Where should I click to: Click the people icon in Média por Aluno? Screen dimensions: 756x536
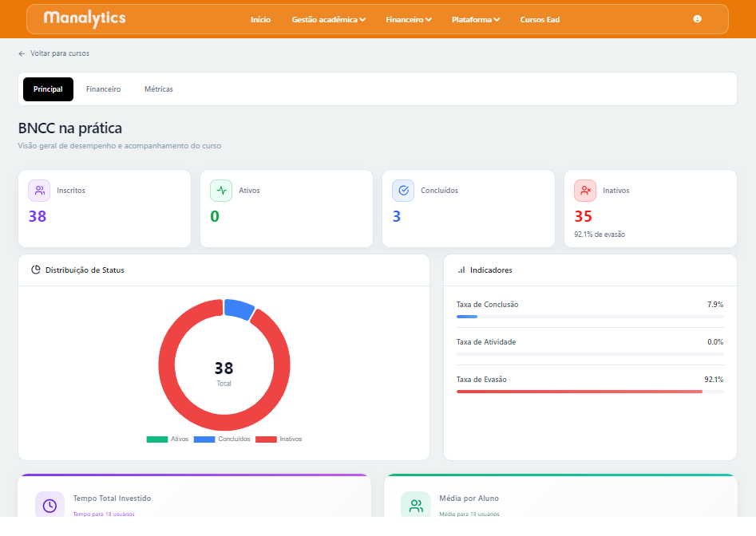(x=416, y=505)
